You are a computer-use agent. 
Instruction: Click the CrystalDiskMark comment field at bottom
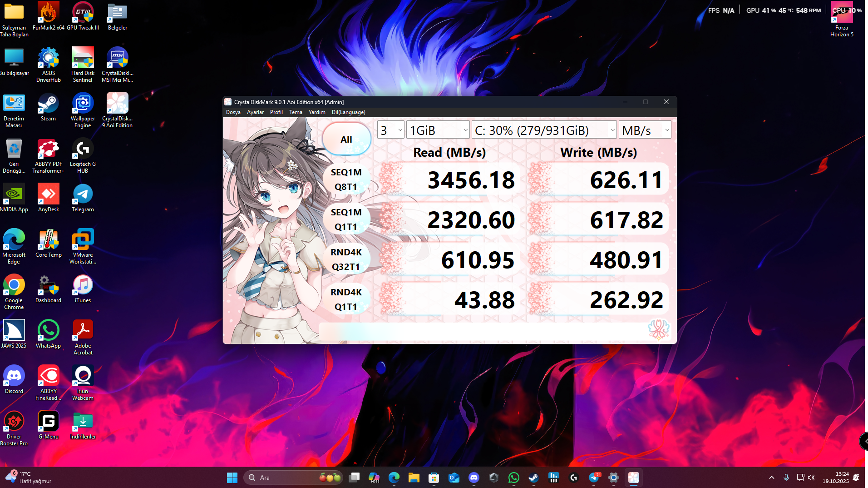pyautogui.click(x=483, y=331)
